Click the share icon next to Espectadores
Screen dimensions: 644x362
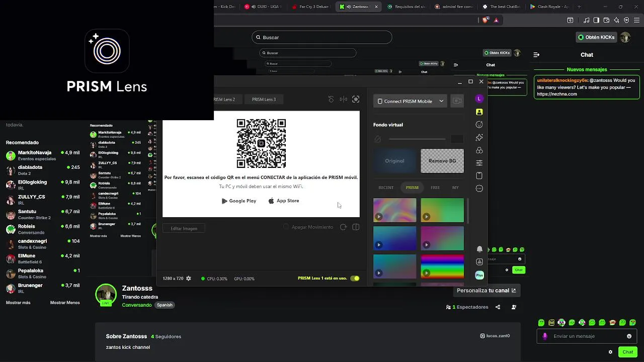[x=498, y=307]
